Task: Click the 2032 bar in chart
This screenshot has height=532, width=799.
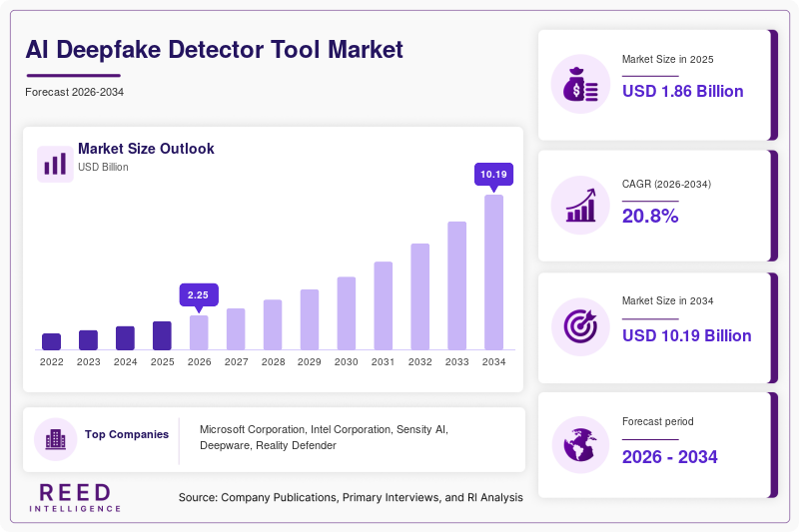Action: tap(419, 296)
